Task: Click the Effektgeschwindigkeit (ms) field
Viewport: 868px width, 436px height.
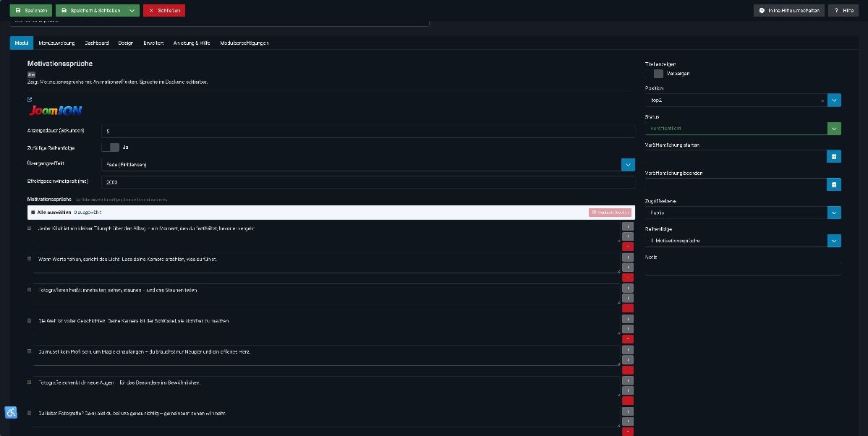Action: pos(368,181)
